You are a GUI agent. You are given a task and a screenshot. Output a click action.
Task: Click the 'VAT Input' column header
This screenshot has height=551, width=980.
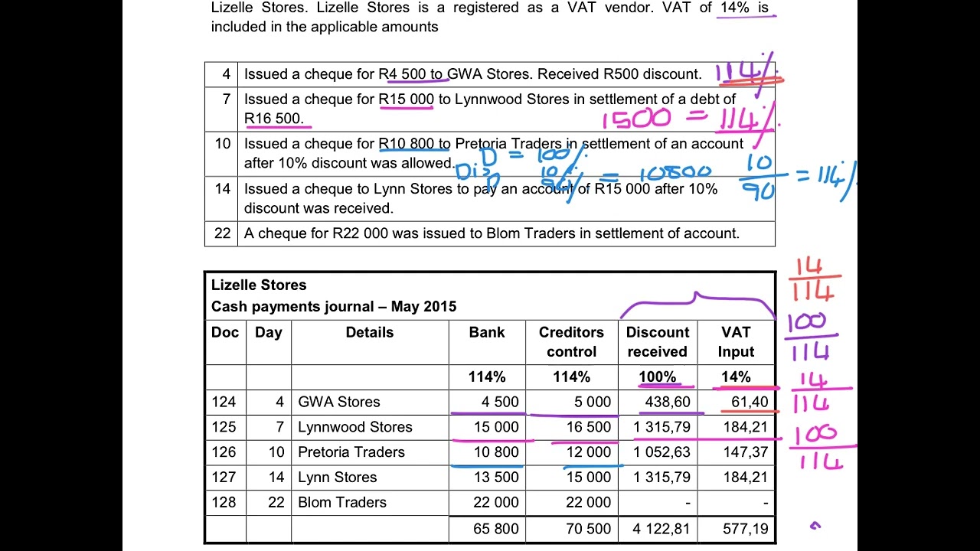tap(736, 342)
